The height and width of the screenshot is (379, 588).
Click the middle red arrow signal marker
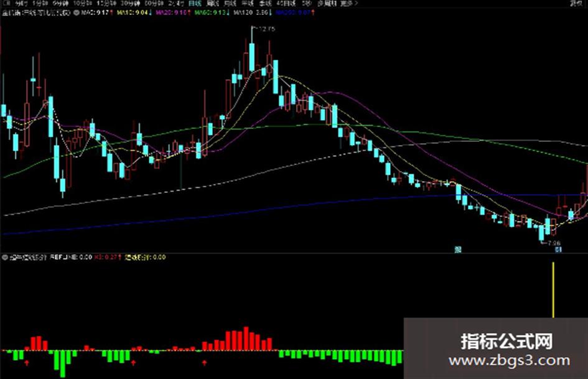(134, 363)
